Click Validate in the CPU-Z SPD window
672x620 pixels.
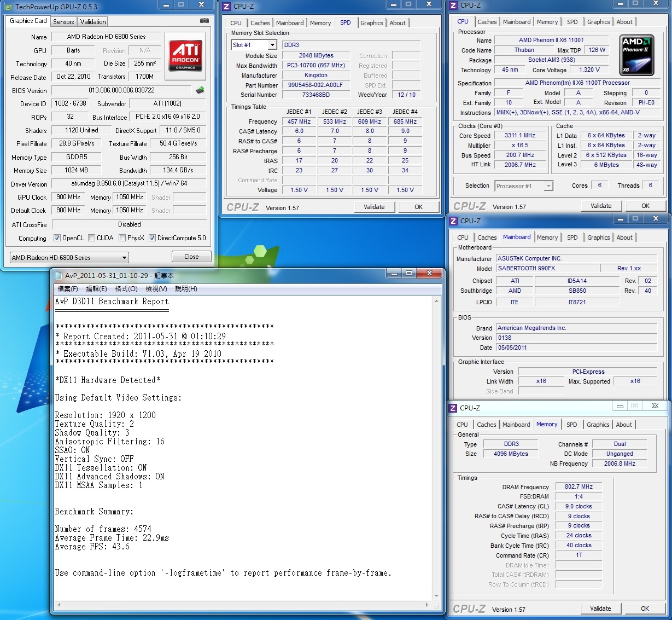tap(374, 207)
